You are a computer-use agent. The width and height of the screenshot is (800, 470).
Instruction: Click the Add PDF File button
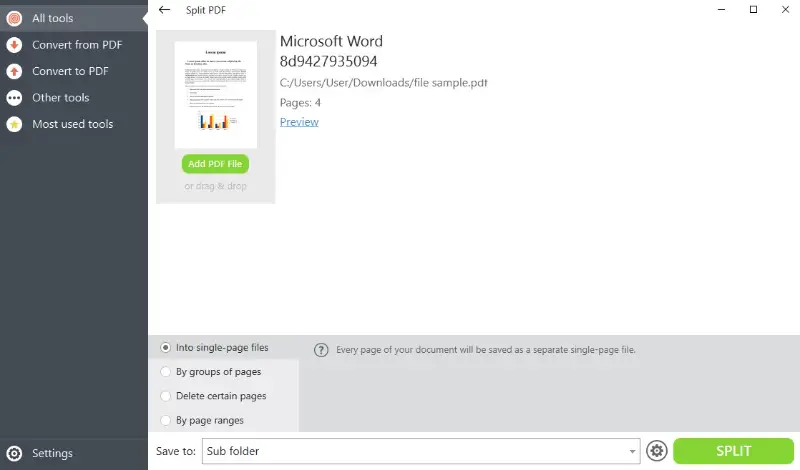(x=215, y=164)
